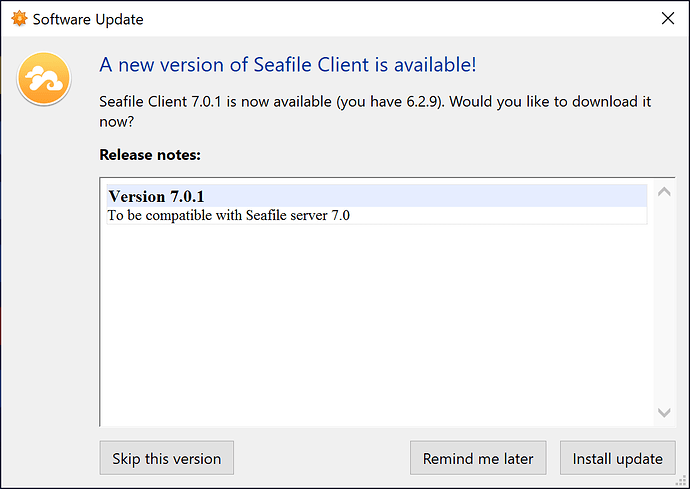Click the release notes scroll down arrow
Viewport: 690px width, 489px height.
(664, 412)
